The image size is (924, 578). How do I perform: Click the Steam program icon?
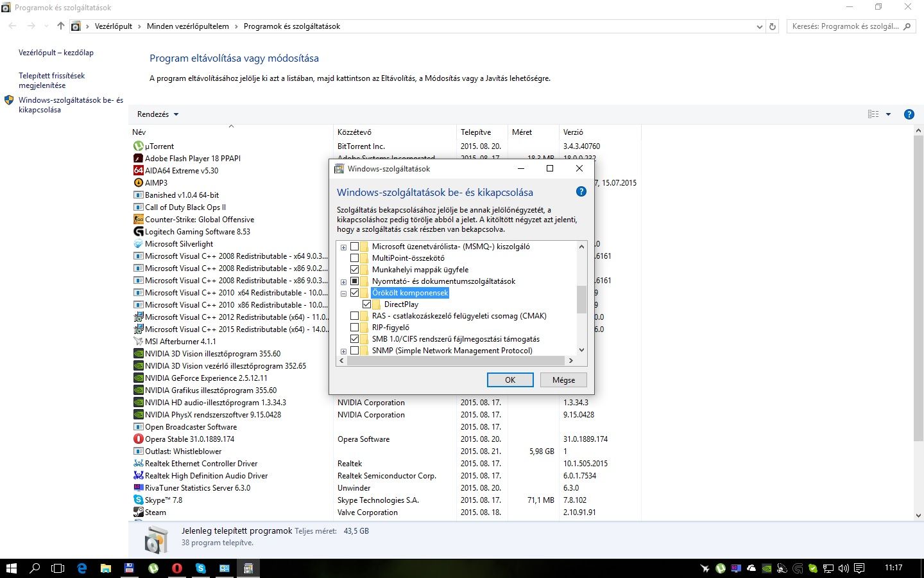pos(138,512)
